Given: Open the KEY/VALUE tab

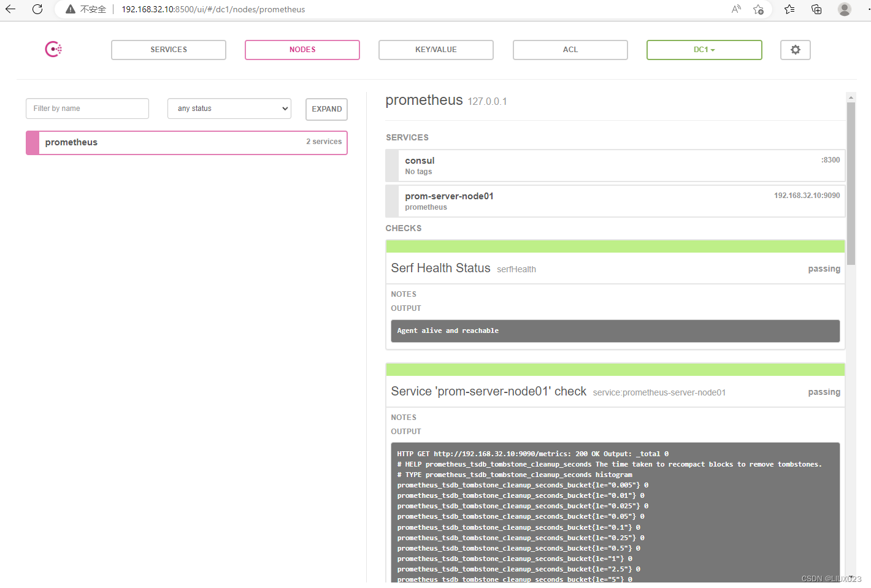Looking at the screenshot, I should [x=436, y=50].
